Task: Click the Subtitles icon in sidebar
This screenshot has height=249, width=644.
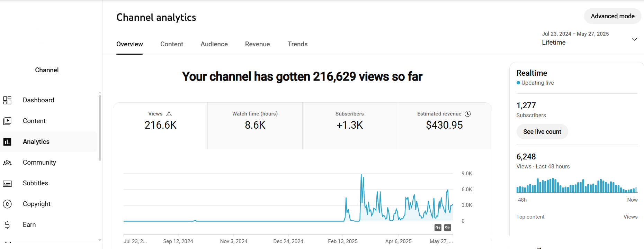Action: [7, 183]
